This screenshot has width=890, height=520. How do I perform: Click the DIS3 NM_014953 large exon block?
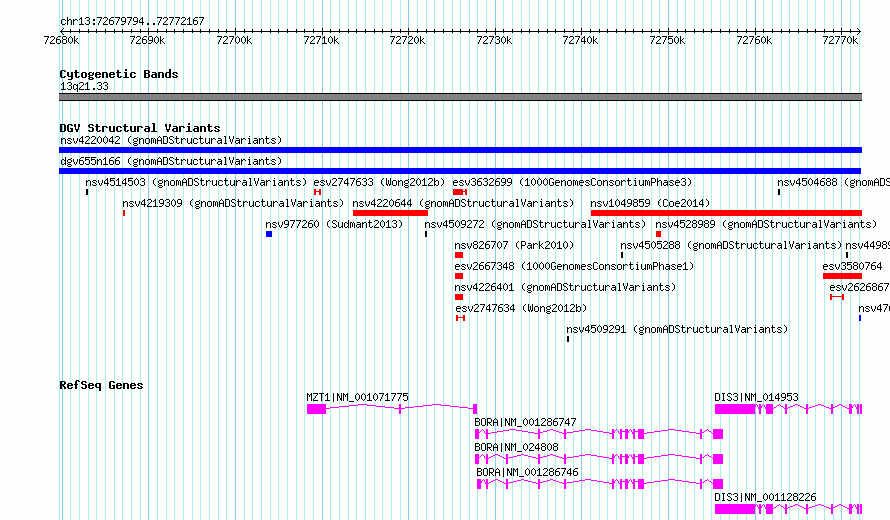734,409
